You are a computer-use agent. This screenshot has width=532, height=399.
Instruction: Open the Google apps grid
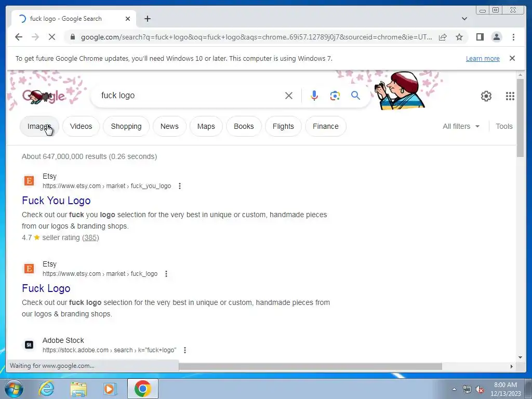[x=510, y=96]
